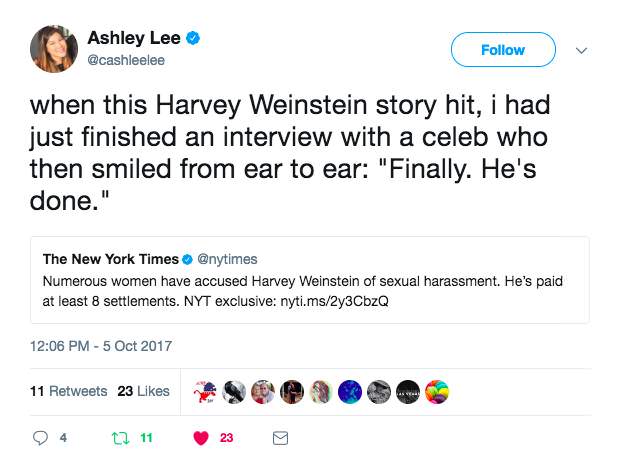The height and width of the screenshot is (468, 620).
Task: Click Ashley Lee's profile photo
Action: click(x=53, y=48)
